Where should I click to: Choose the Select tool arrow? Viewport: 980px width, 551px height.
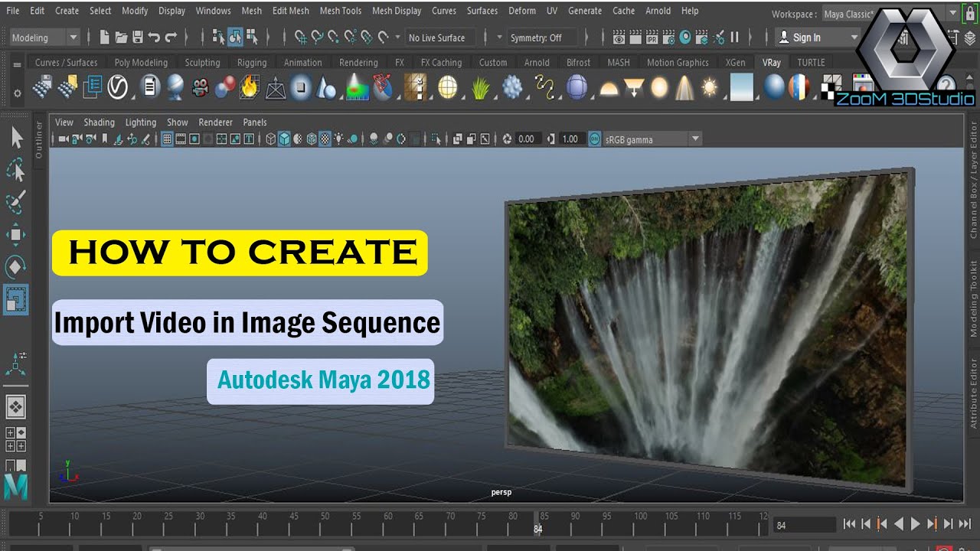pos(16,138)
